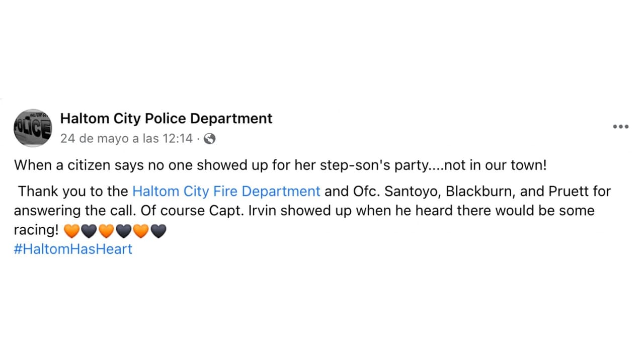Click the first orange heart emoji

72,231
